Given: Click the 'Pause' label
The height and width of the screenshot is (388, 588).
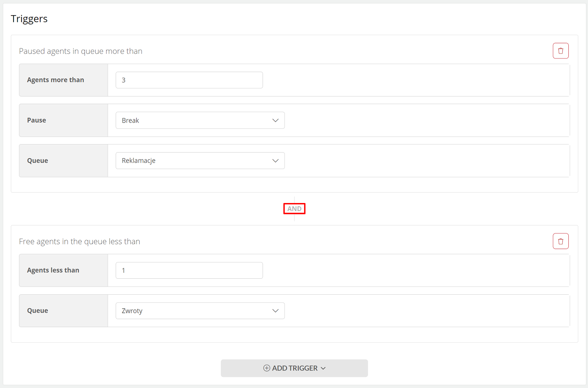Looking at the screenshot, I should (x=36, y=120).
